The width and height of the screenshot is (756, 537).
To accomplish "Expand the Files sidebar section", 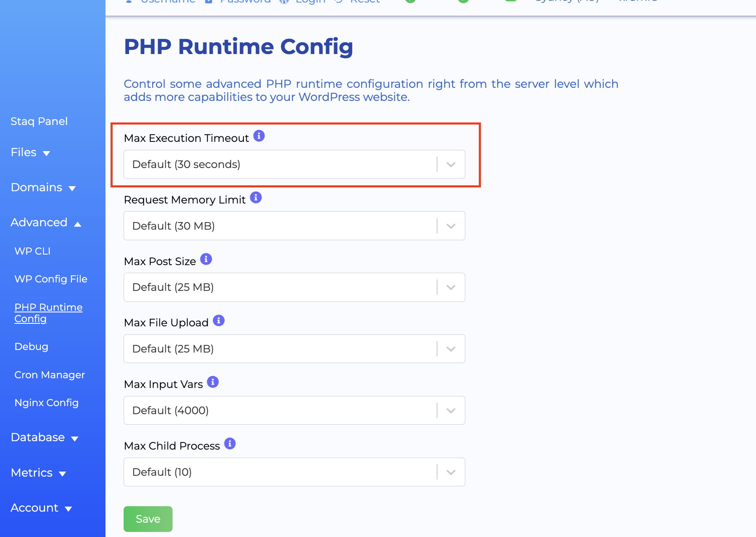I will click(x=30, y=152).
